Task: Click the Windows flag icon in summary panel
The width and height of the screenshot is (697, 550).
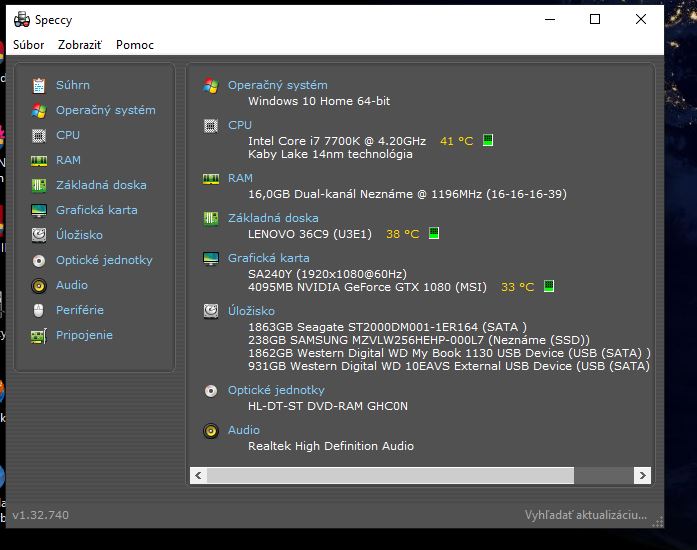Action: coord(211,85)
